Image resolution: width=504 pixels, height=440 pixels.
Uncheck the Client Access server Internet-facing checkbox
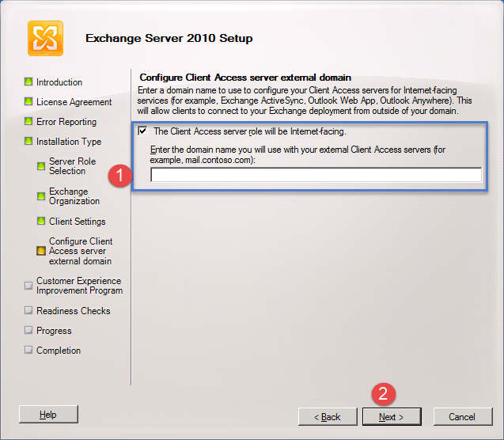(142, 131)
